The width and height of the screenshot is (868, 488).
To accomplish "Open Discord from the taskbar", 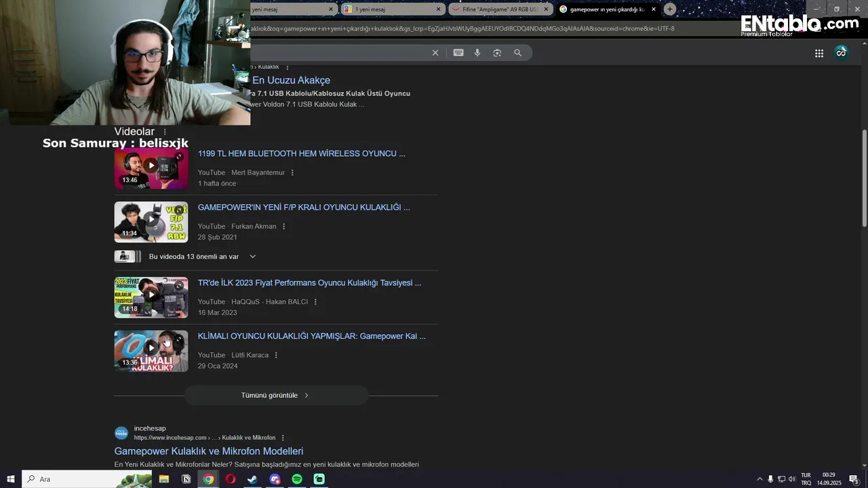I will pyautogui.click(x=275, y=479).
